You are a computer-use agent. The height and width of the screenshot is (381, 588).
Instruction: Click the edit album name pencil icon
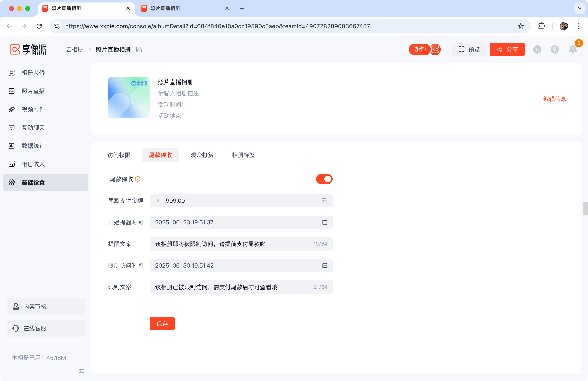click(x=139, y=50)
